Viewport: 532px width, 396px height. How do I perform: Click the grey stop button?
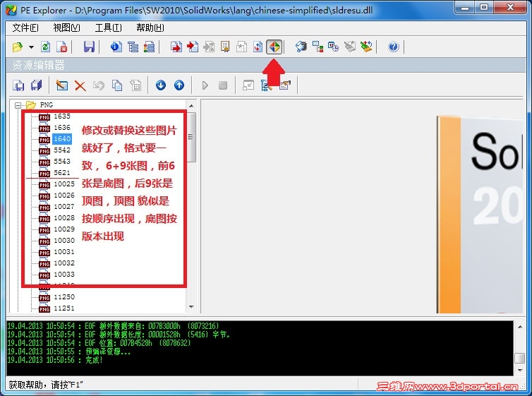pyautogui.click(x=223, y=85)
